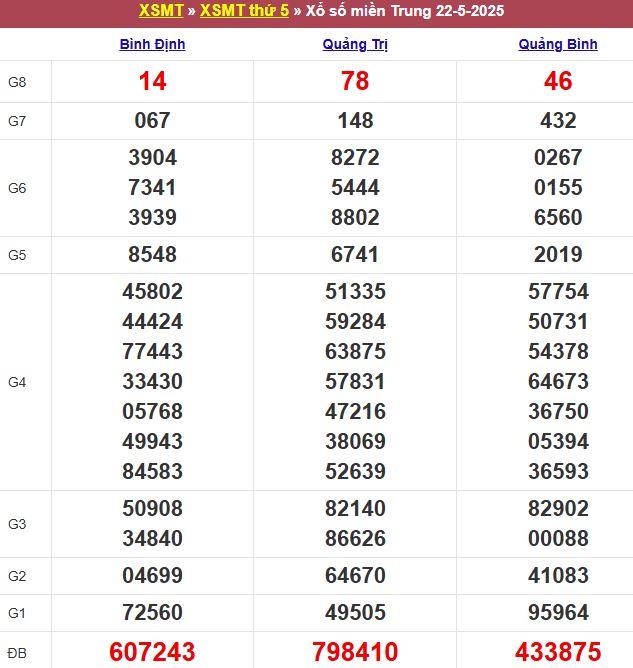Click the G6 number 8272
The height and width of the screenshot is (668, 633).
[x=355, y=158]
